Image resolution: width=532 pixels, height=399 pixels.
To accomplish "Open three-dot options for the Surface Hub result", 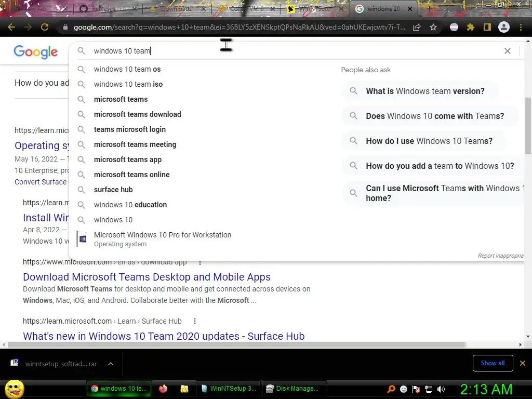I will click(195, 321).
